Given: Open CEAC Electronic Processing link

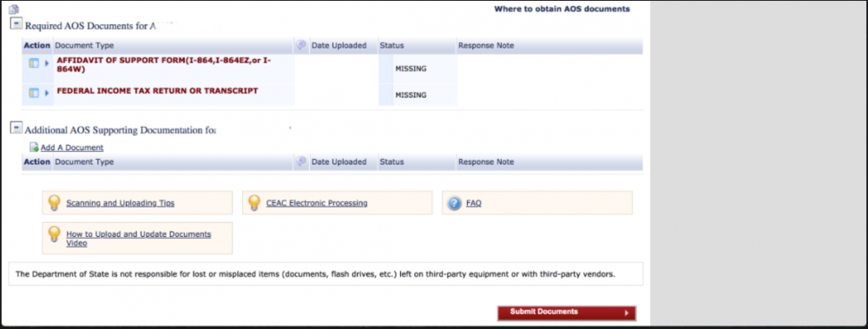Looking at the screenshot, I should [317, 203].
